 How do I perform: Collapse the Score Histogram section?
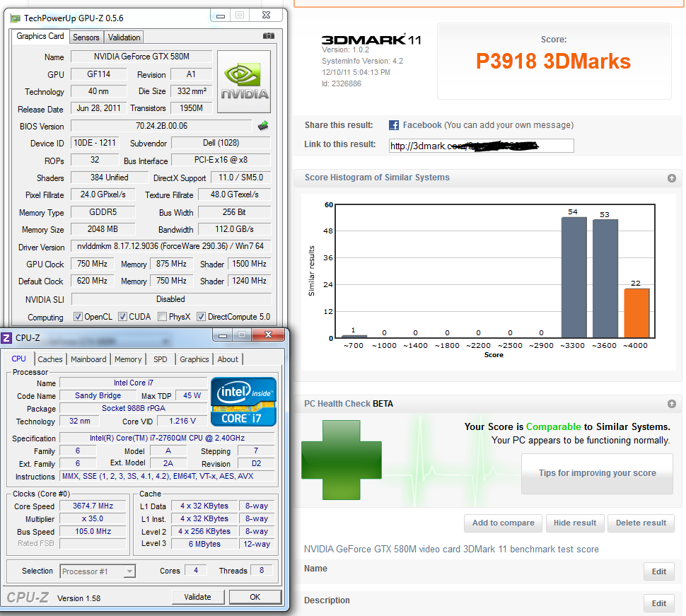[x=671, y=178]
